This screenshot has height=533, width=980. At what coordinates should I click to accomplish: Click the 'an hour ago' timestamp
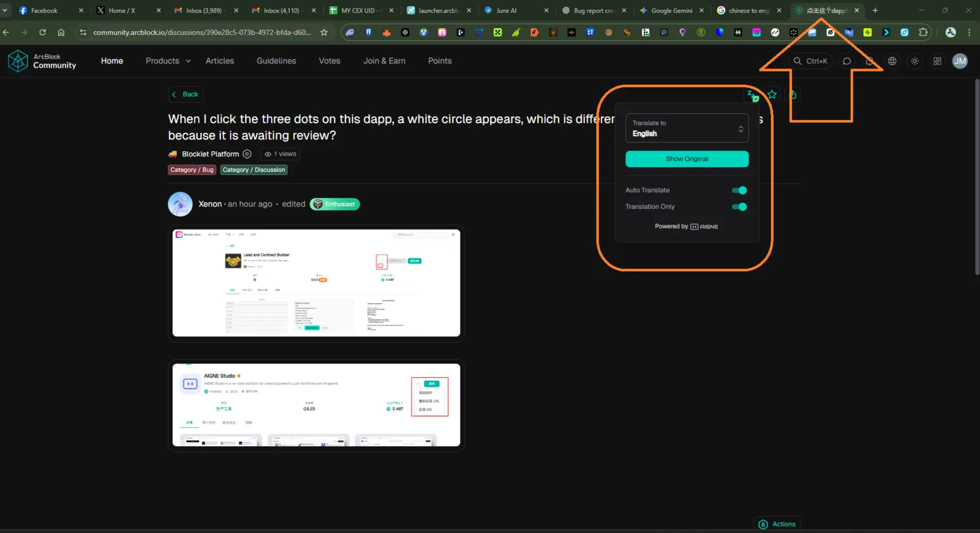pos(250,204)
